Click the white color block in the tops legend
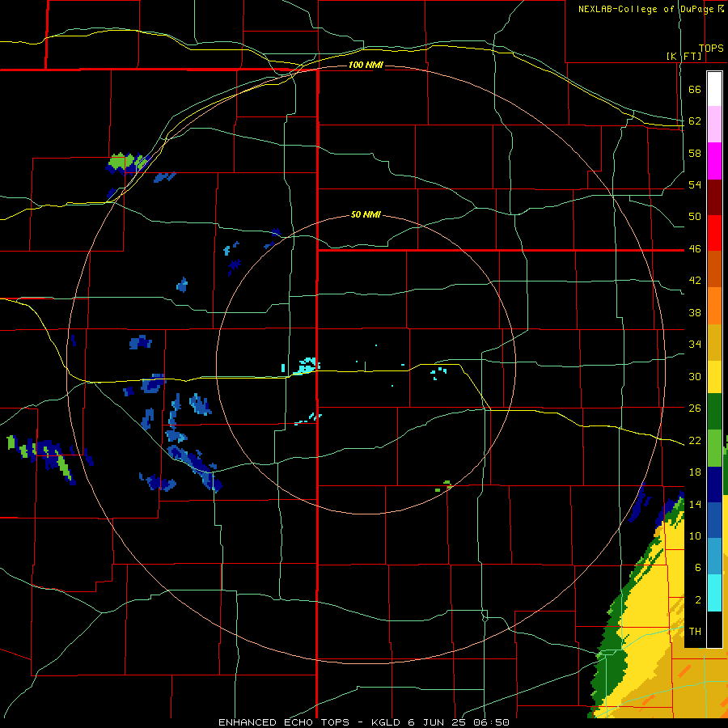Image resolution: width=728 pixels, height=728 pixels. pyautogui.click(x=714, y=89)
